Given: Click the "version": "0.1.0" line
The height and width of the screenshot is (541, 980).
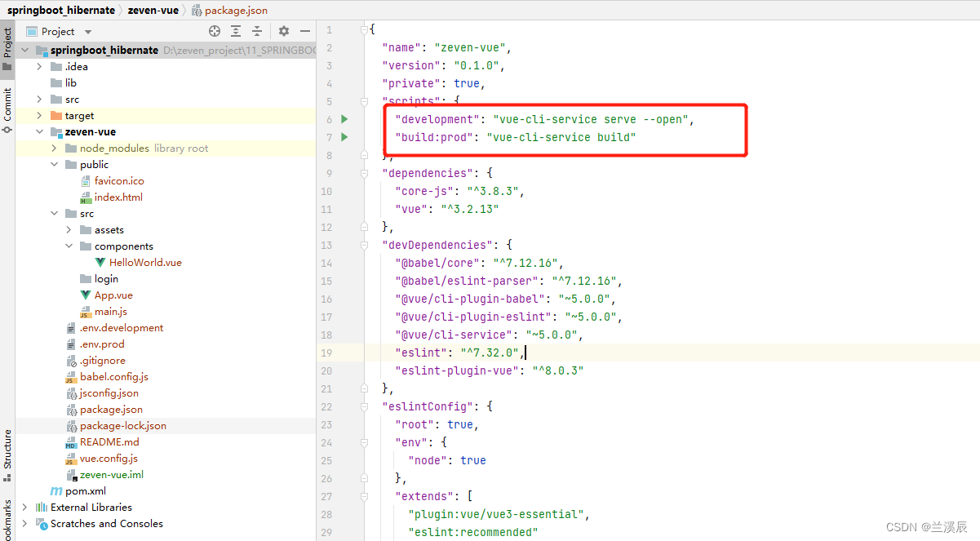Looking at the screenshot, I should coord(444,65).
